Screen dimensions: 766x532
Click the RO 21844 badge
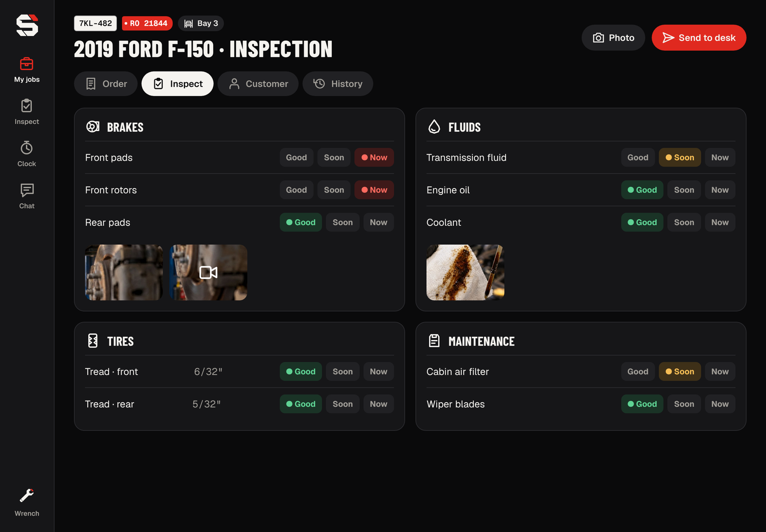[x=147, y=23]
